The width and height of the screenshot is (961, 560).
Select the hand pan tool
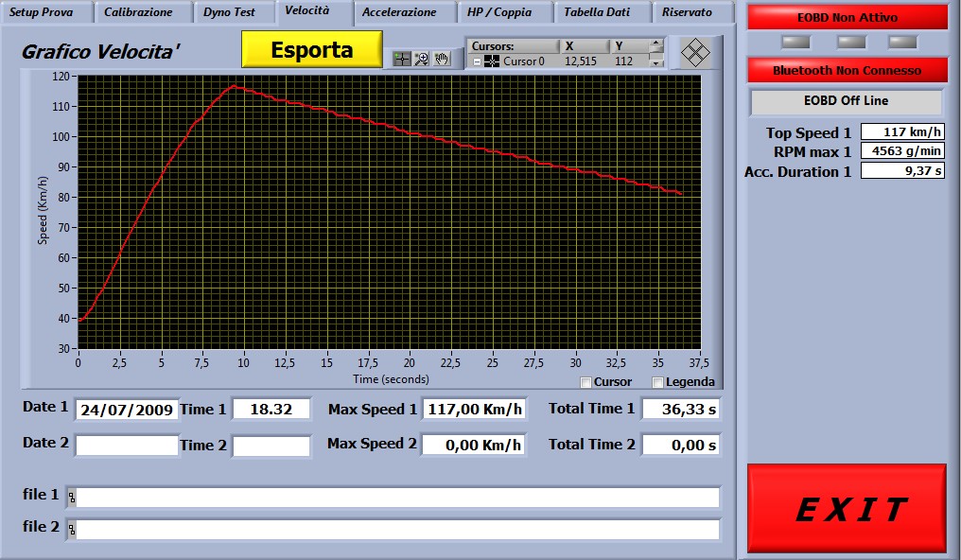tap(441, 59)
